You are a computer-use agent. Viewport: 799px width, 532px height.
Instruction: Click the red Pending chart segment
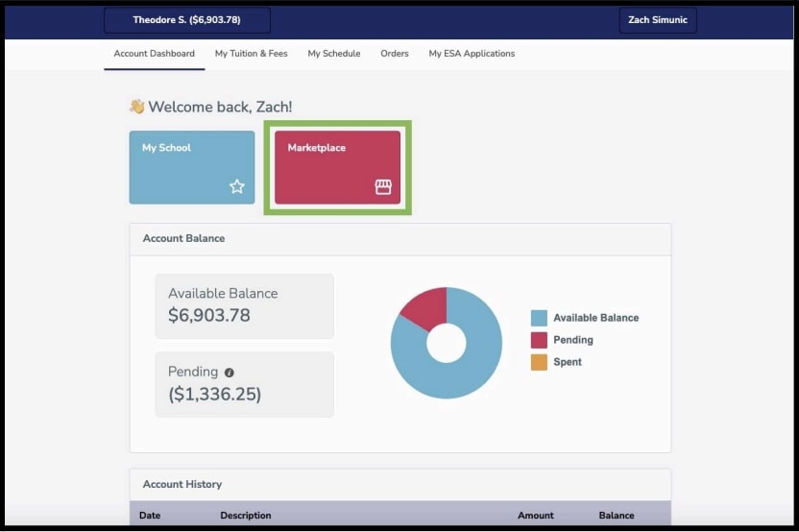(426, 305)
